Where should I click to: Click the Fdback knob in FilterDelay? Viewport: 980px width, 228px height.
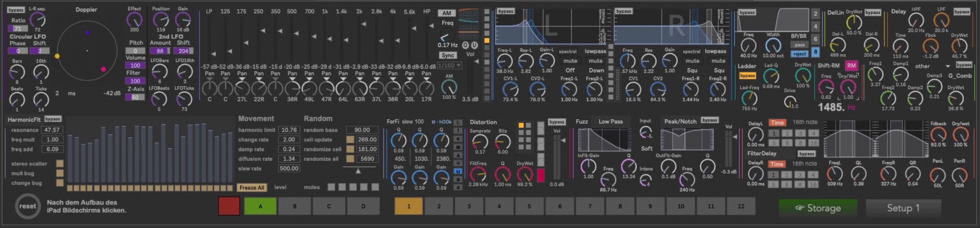coord(938,135)
